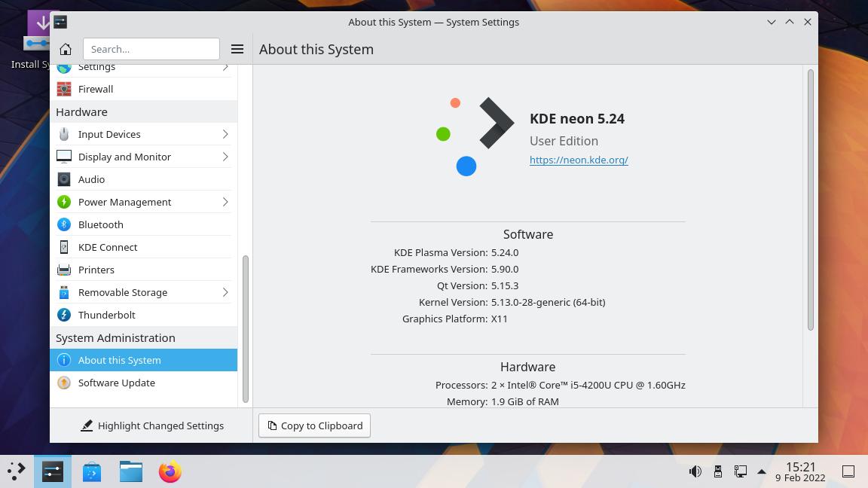
Task: Launch Discover software center from taskbar
Action: [92, 471]
